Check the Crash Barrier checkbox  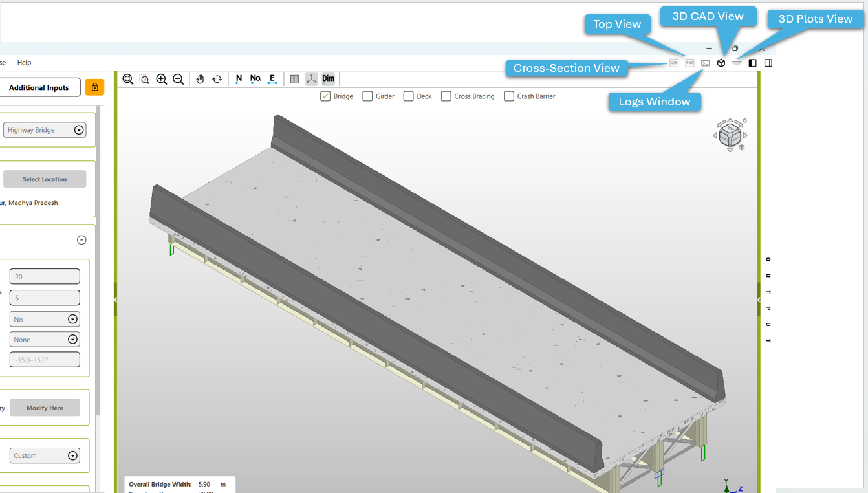click(x=509, y=96)
